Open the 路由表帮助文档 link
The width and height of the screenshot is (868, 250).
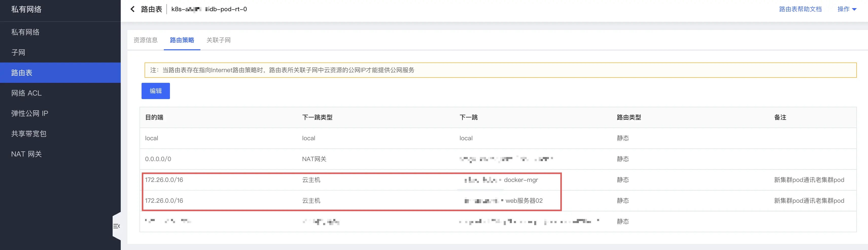coord(800,9)
